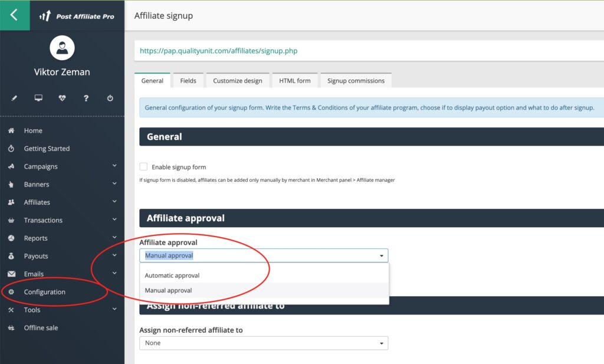Viewport: 604px width, 364px height.
Task: Open the Signup commissions tab
Action: pos(356,80)
